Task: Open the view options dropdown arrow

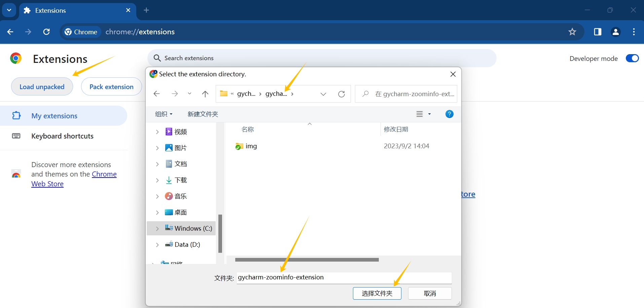Action: coord(429,114)
